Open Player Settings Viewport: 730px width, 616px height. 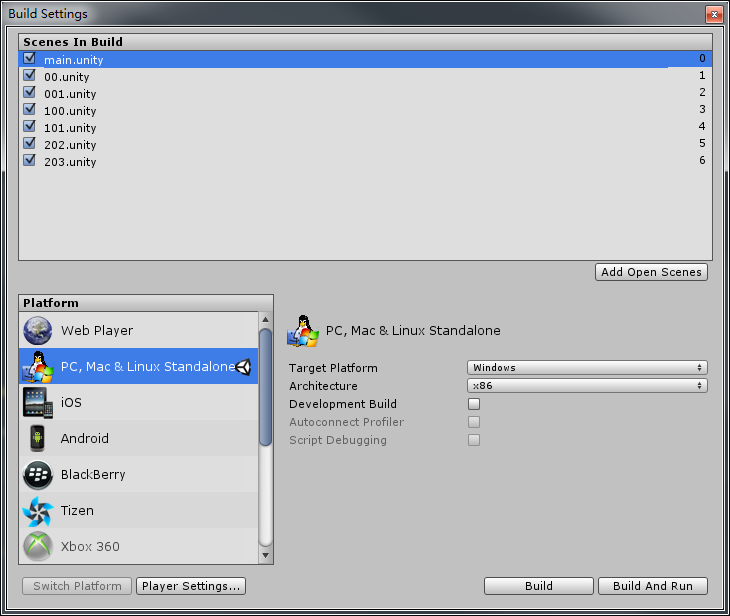[191, 586]
